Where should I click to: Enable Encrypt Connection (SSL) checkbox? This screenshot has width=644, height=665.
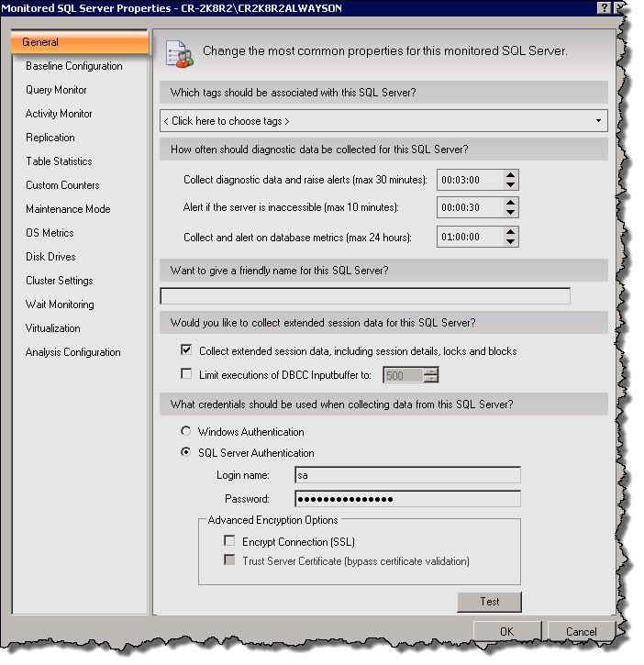pyautogui.click(x=229, y=540)
